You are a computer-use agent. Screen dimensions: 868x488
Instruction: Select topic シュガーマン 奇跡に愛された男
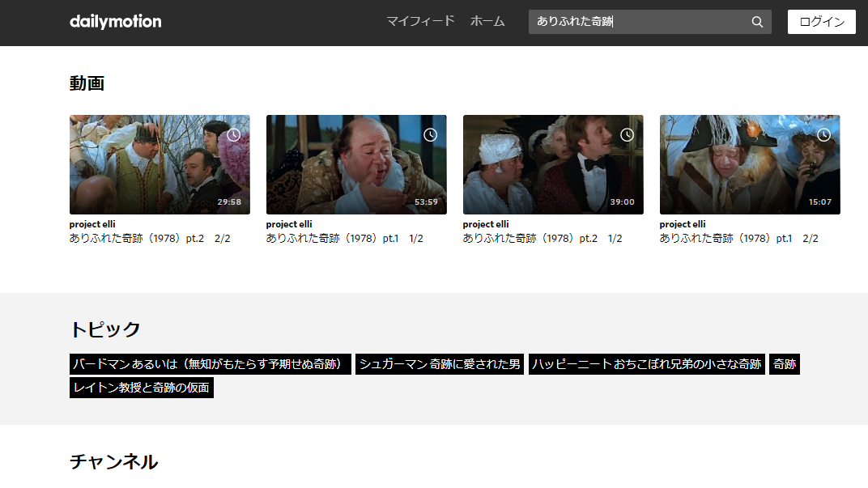[x=440, y=364]
